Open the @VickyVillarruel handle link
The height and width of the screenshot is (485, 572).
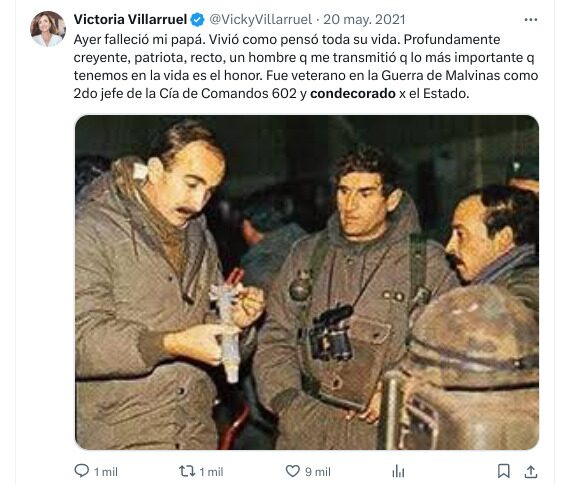point(260,19)
